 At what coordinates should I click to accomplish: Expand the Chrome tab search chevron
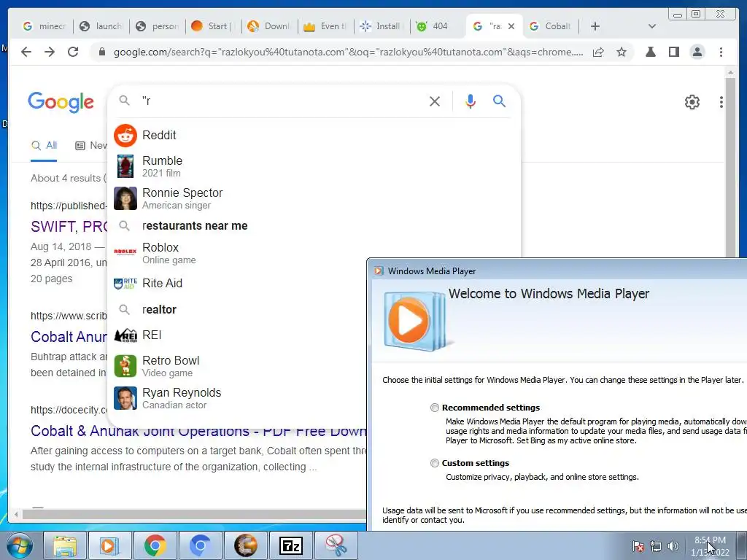651,26
